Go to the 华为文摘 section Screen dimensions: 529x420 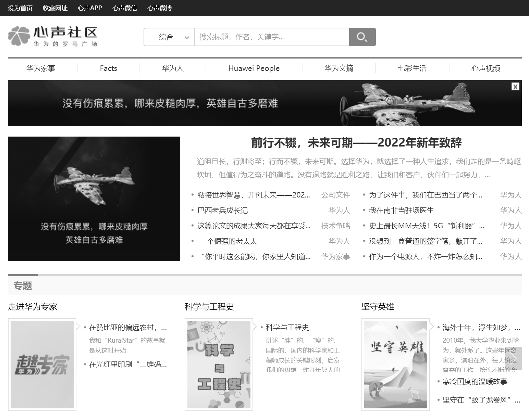pyautogui.click(x=339, y=68)
